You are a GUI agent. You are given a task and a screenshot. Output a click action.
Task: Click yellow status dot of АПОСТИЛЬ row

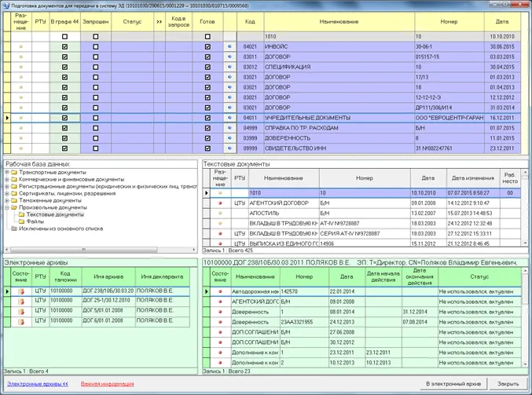pos(220,214)
